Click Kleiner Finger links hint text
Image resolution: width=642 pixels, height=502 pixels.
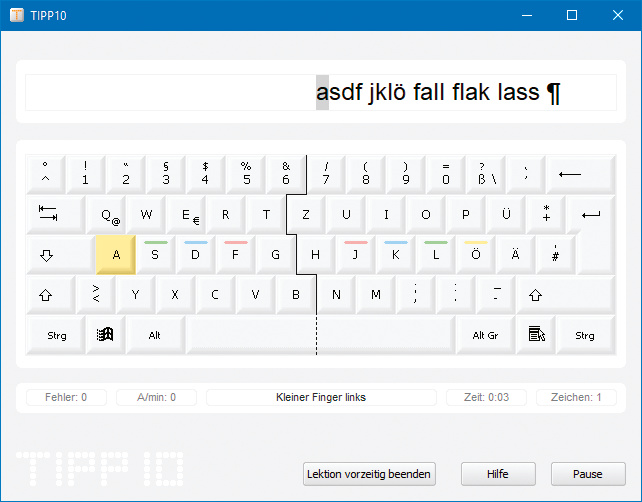(321, 397)
